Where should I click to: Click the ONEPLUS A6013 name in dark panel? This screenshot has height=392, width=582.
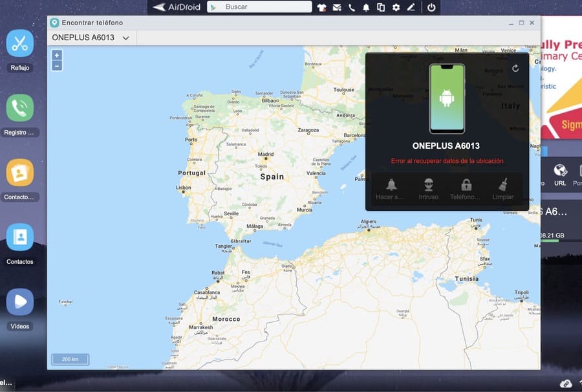coord(446,146)
